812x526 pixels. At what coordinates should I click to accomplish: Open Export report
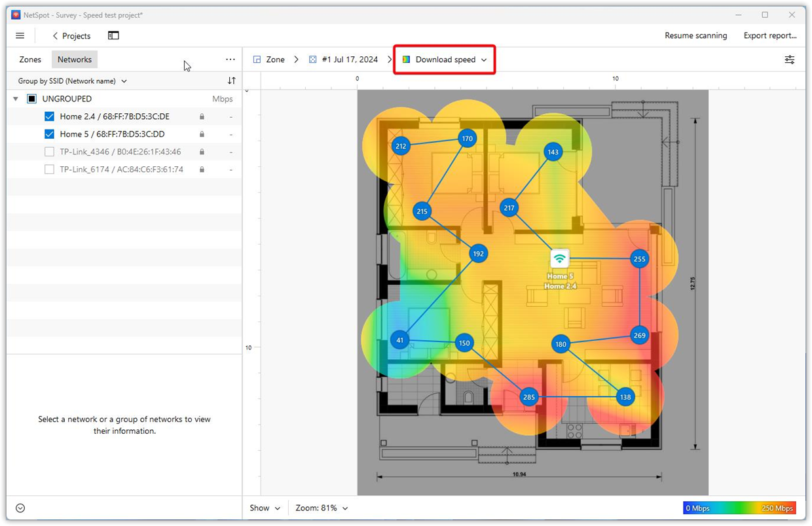click(770, 35)
